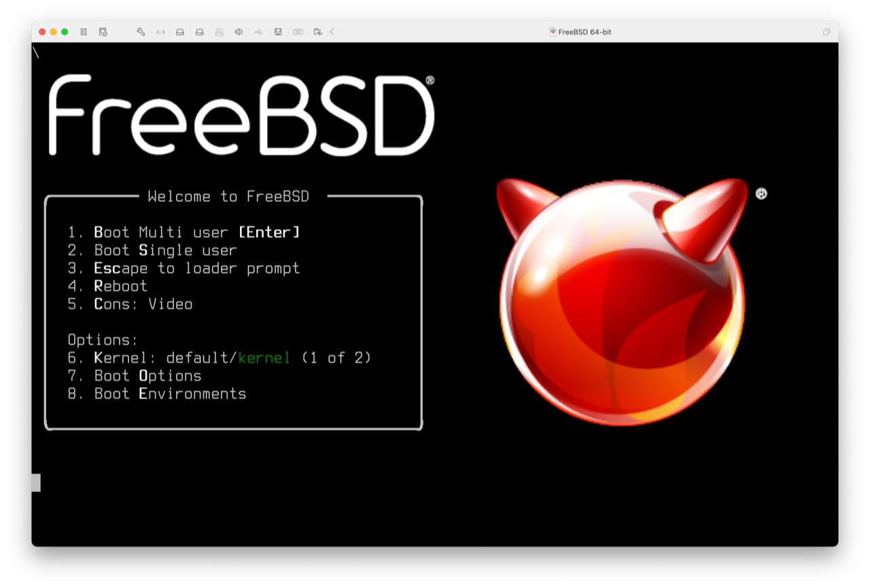870x588 pixels.
Task: Click the hard disk icon beside network icon
Action: 180,32
